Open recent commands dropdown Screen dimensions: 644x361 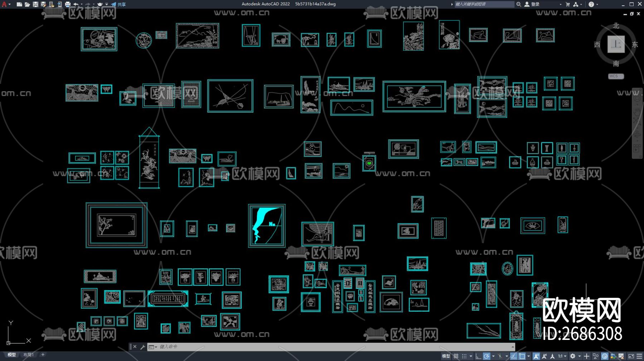pyautogui.click(x=153, y=347)
